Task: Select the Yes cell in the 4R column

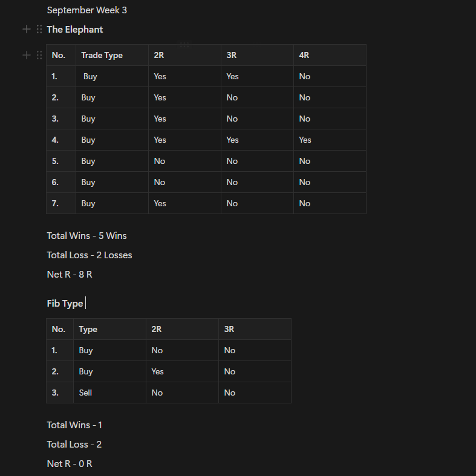Action: (x=305, y=140)
